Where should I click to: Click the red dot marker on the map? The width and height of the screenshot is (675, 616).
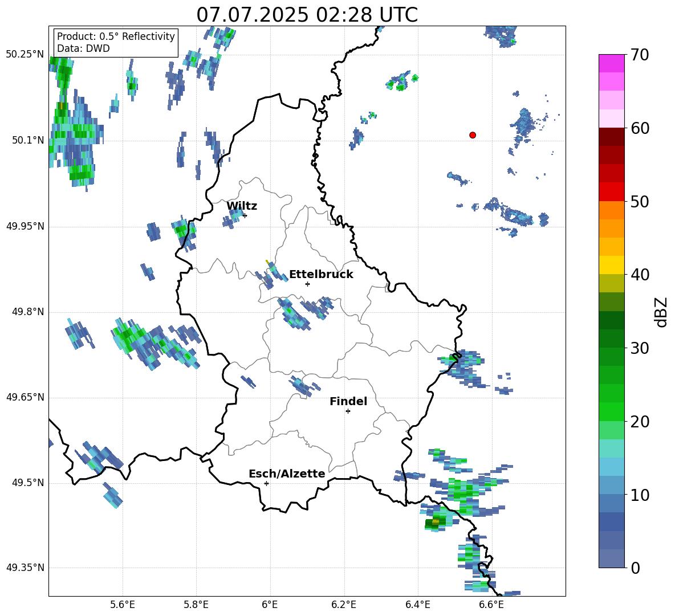coord(472,135)
